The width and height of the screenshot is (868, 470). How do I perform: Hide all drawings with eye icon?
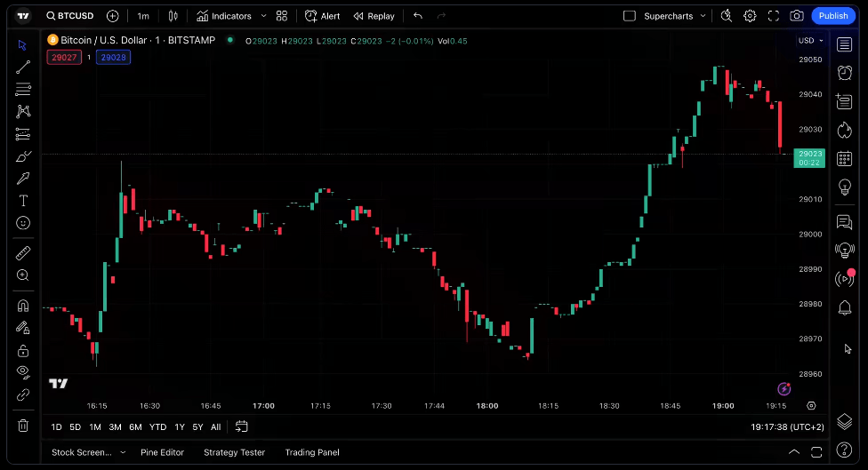(23, 372)
